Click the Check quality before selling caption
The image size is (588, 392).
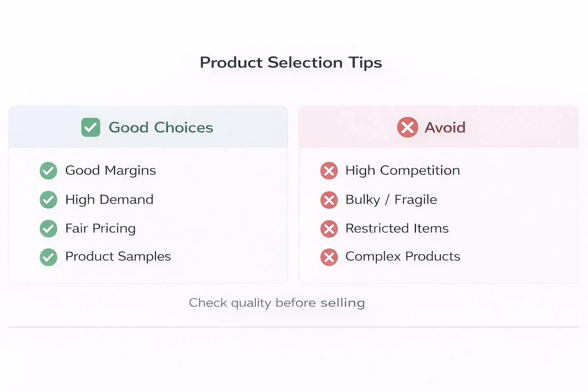click(x=277, y=303)
